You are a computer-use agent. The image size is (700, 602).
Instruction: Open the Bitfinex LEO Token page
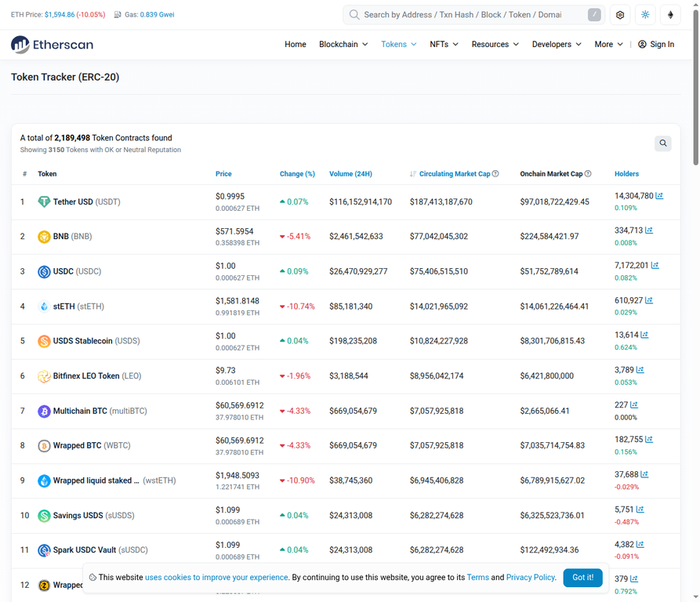coord(97,376)
